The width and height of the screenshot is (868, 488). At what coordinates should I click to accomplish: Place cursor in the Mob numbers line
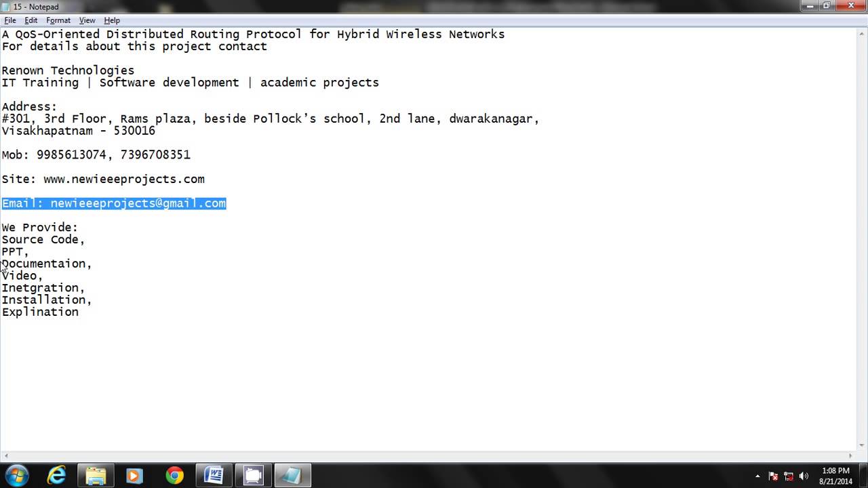(x=96, y=155)
